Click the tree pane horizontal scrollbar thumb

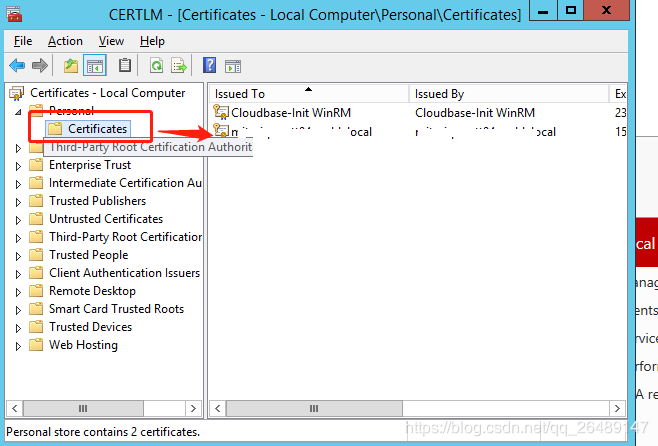tap(83, 408)
